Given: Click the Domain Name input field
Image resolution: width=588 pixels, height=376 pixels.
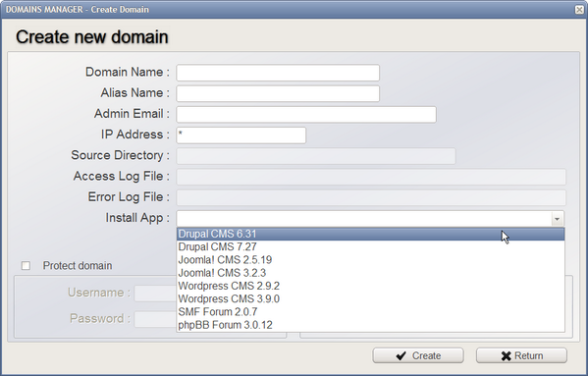Looking at the screenshot, I should coord(278,73).
